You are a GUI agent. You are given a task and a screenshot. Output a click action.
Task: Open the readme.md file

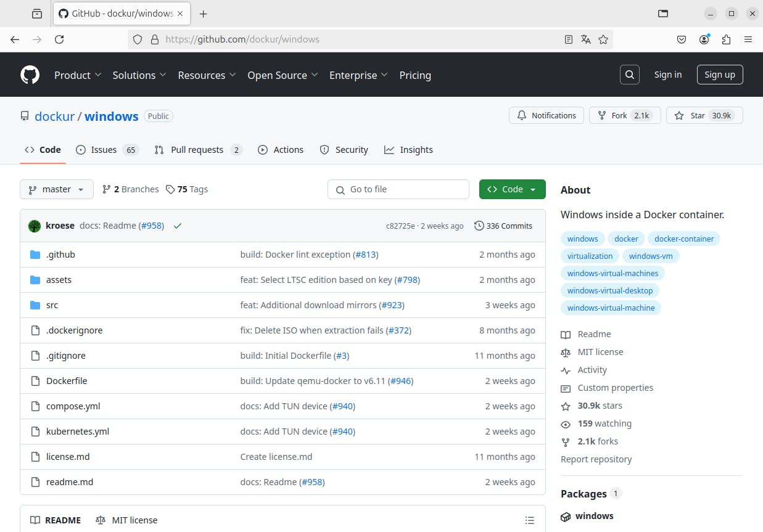70,482
